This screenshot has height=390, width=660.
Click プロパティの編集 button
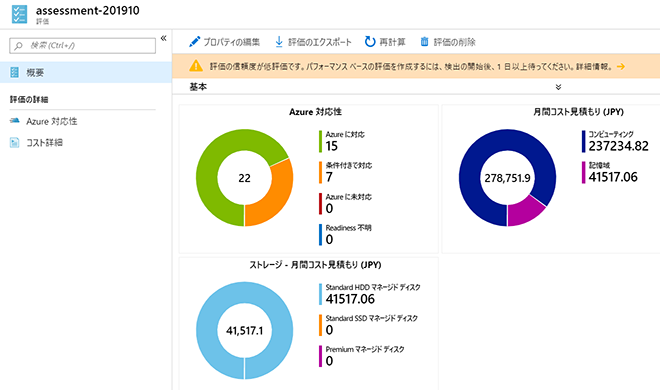coord(224,42)
